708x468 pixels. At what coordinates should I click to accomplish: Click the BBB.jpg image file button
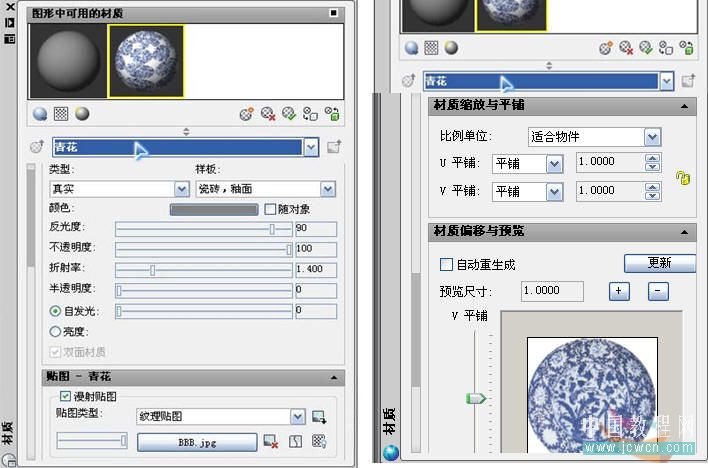point(197,442)
